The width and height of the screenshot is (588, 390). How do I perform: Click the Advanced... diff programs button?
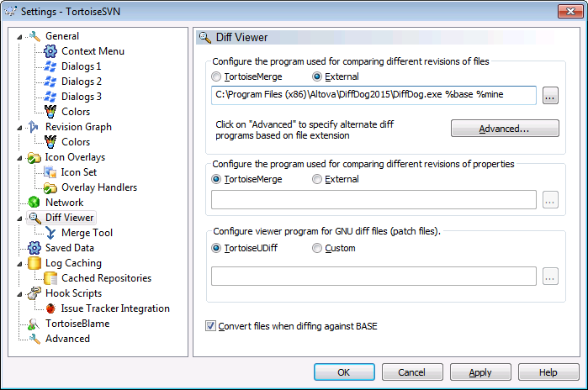pyautogui.click(x=505, y=129)
